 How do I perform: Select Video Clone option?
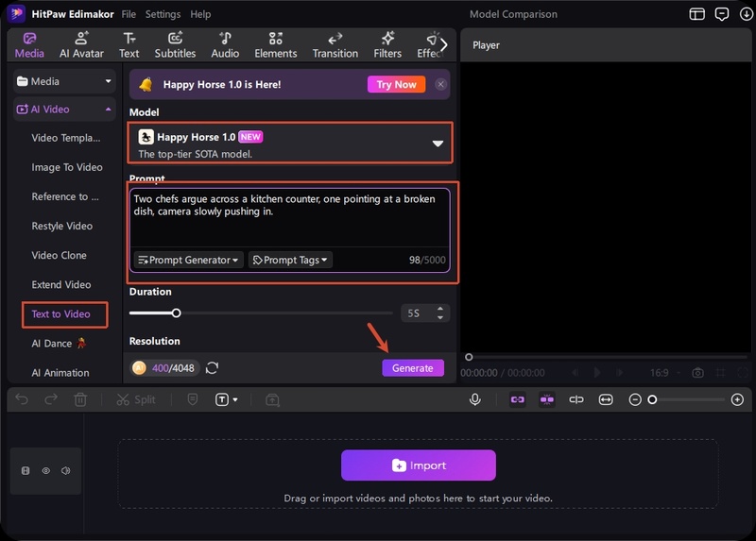coord(59,255)
